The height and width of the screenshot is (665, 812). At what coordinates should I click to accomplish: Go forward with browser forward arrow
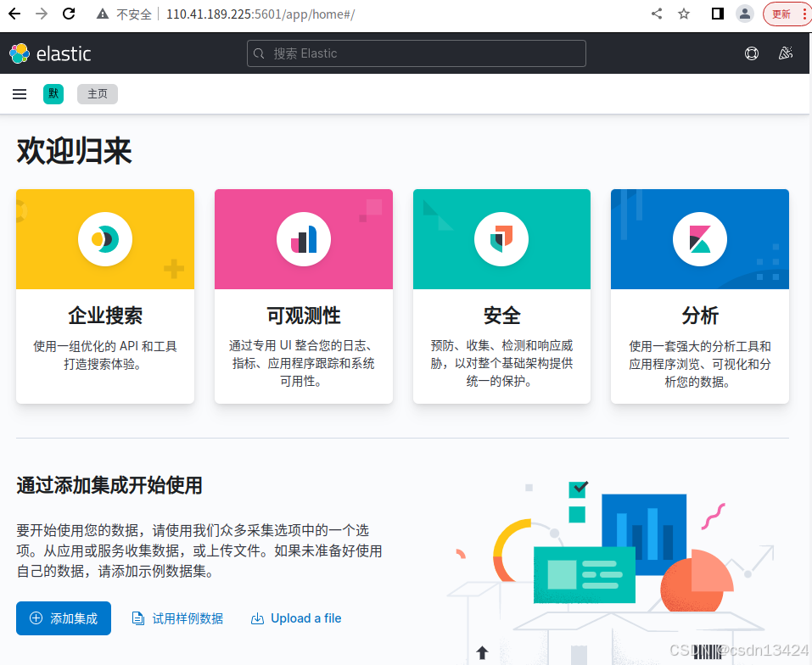(42, 14)
